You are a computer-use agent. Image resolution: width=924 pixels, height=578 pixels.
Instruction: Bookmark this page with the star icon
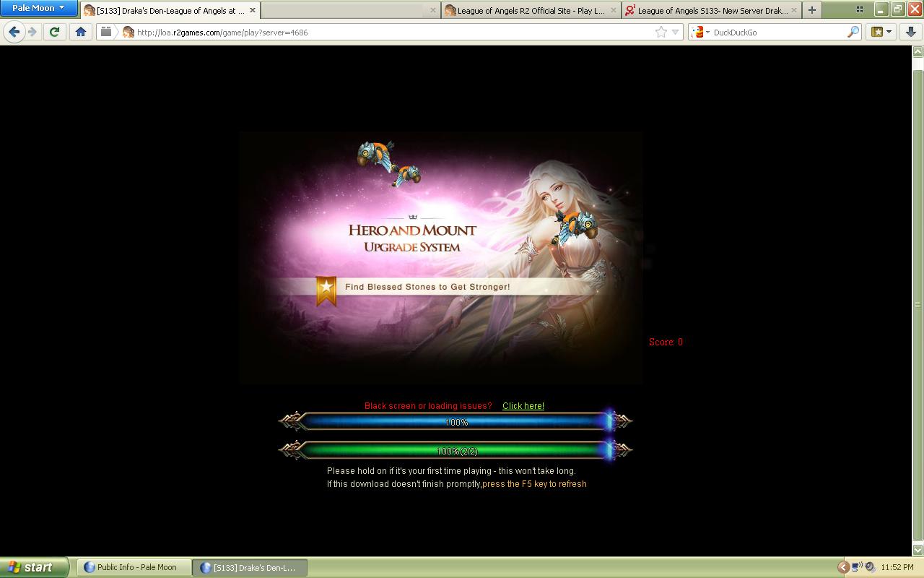coord(661,32)
